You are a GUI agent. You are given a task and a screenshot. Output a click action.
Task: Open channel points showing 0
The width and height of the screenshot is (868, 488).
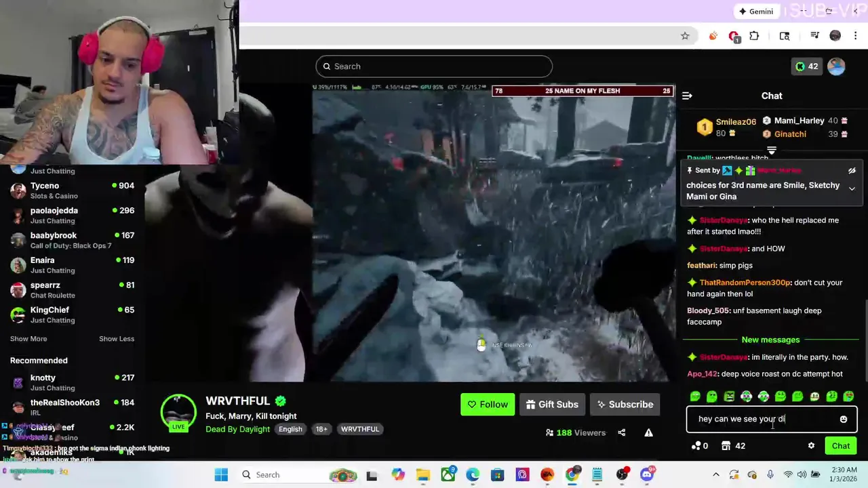(x=699, y=446)
